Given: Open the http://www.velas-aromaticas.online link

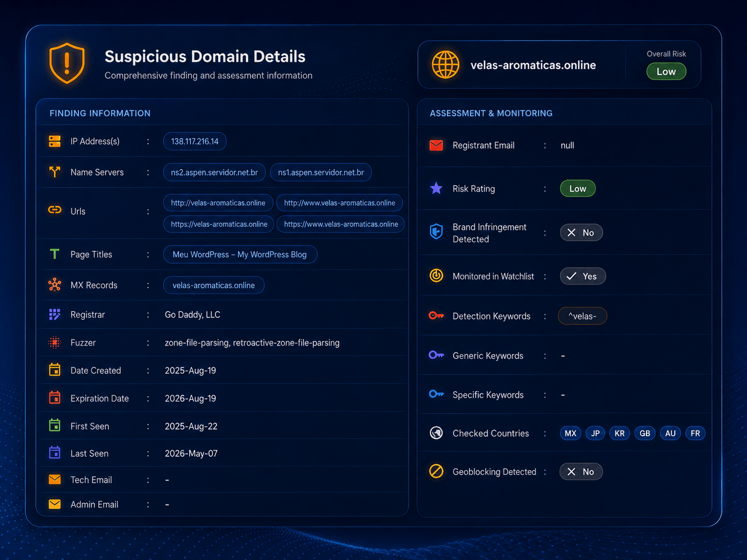Looking at the screenshot, I should 339,203.
